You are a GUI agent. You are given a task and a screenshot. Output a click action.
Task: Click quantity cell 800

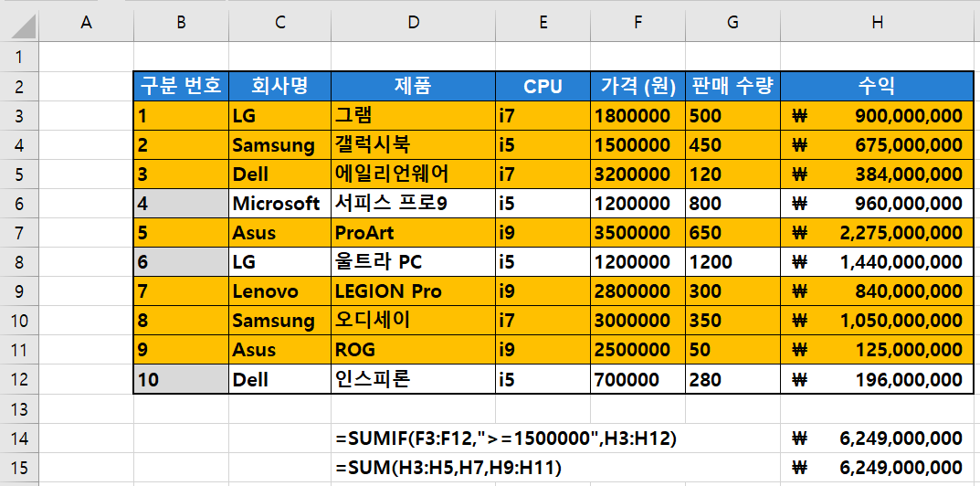point(732,204)
